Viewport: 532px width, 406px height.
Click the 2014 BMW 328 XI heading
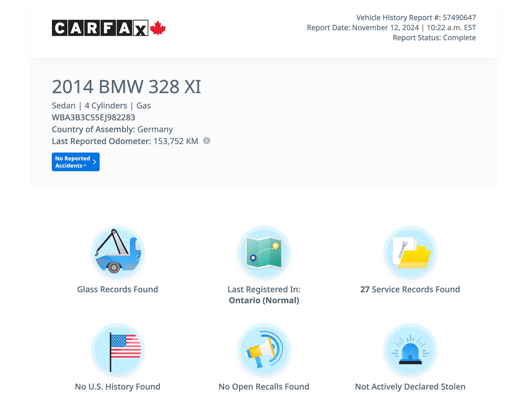(x=126, y=87)
